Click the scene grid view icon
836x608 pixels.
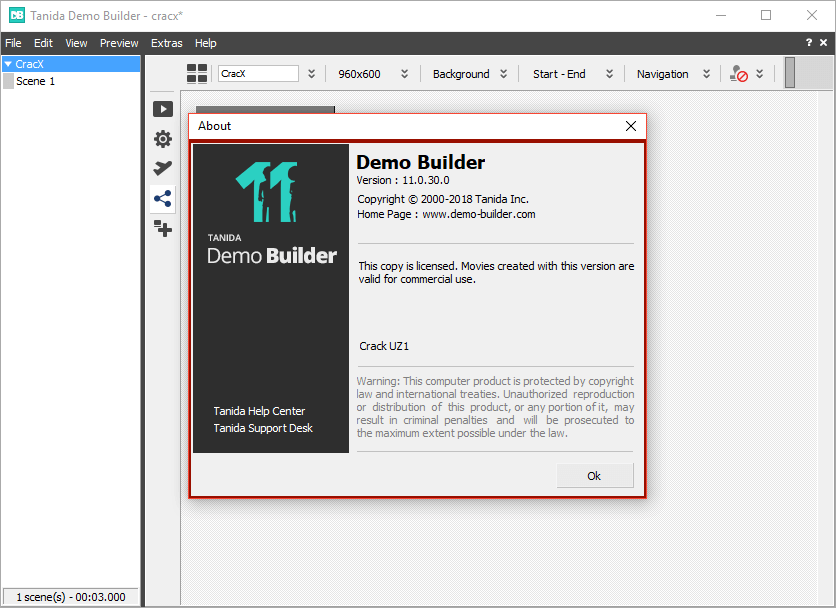coord(197,74)
